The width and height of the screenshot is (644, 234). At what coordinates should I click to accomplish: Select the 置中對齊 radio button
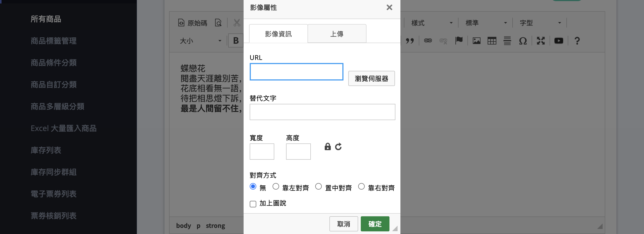(318, 187)
